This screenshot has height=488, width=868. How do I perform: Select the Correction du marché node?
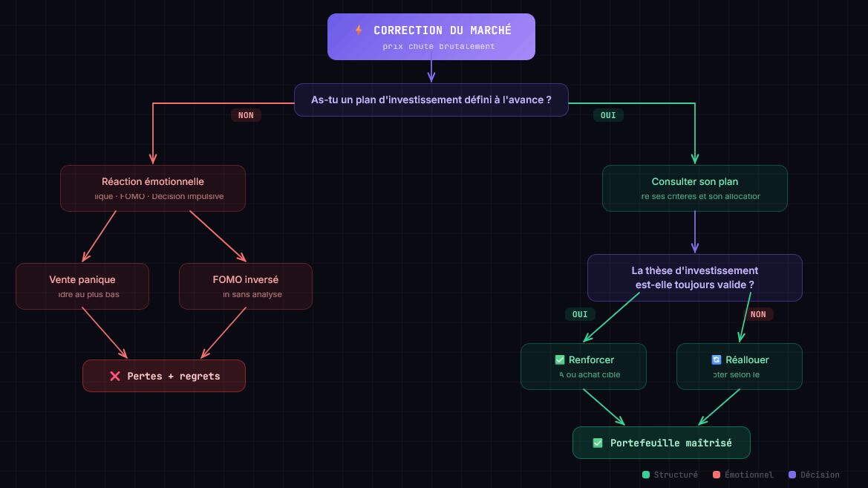[x=431, y=36]
